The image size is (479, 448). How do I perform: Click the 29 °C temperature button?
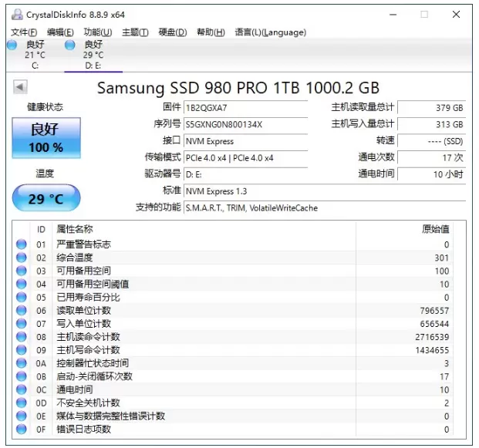pos(46,199)
